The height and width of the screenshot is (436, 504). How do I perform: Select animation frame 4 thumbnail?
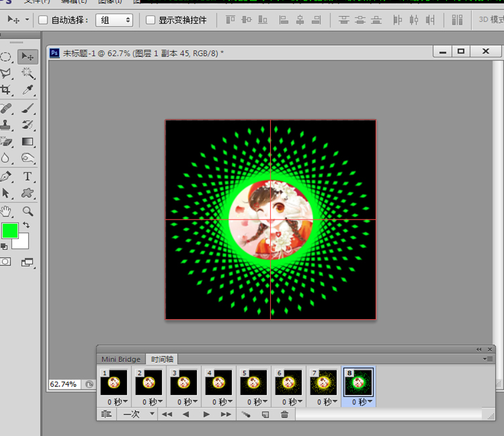(218, 382)
